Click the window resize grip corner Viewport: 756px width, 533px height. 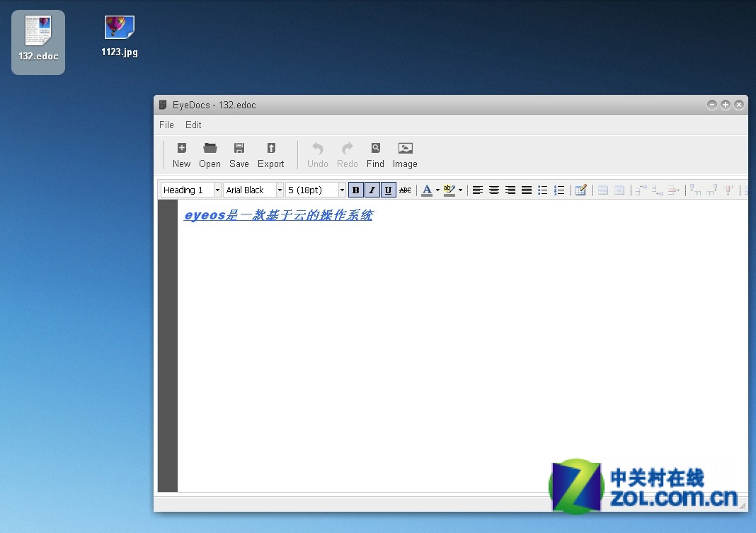[x=743, y=506]
